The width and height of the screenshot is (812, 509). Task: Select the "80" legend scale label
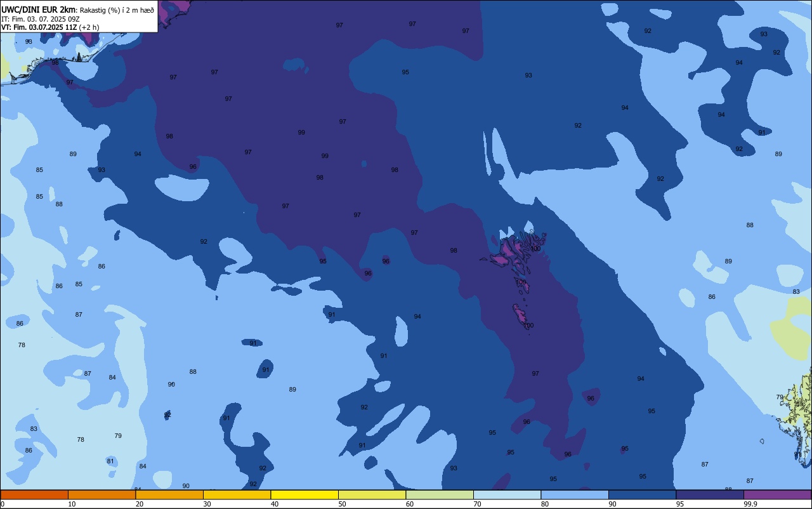click(545, 504)
